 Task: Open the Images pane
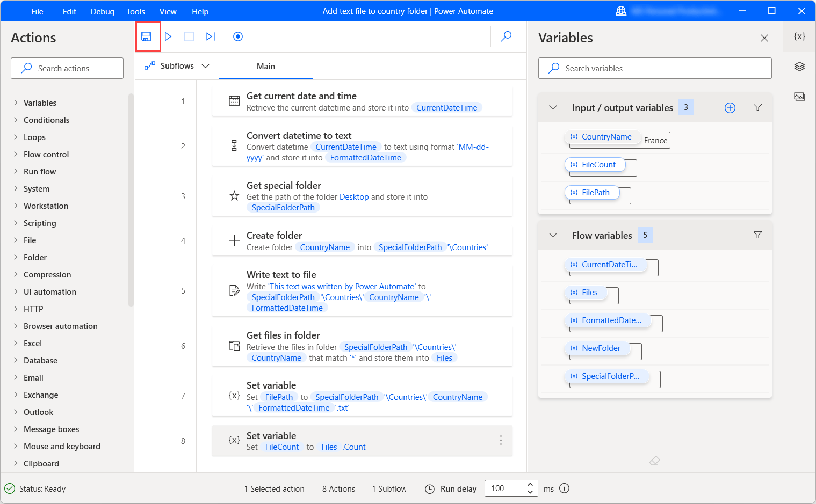(x=799, y=96)
